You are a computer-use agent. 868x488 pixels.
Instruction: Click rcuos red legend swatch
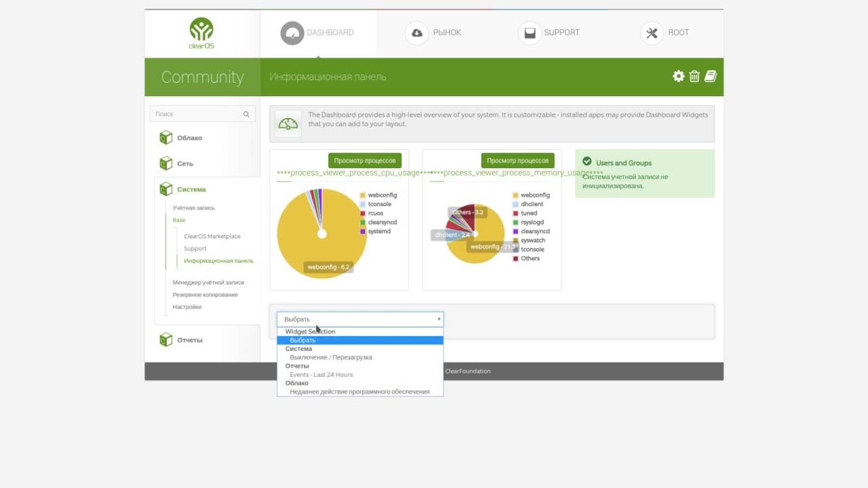pyautogui.click(x=363, y=213)
